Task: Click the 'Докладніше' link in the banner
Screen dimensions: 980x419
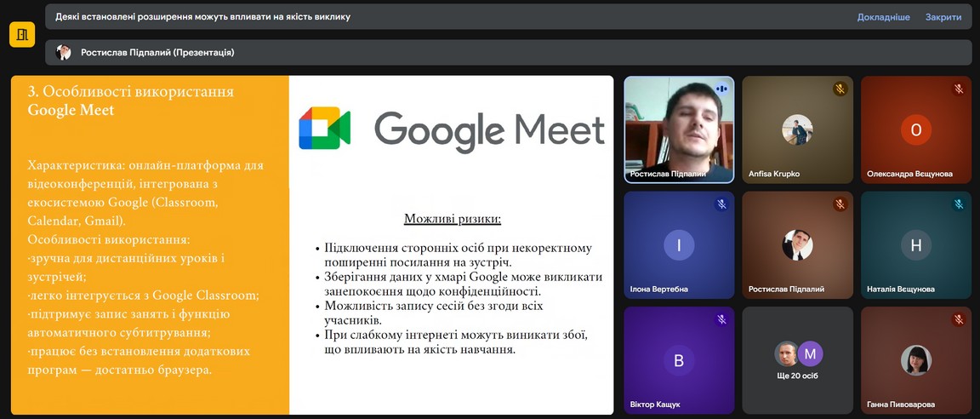Action: (883, 17)
